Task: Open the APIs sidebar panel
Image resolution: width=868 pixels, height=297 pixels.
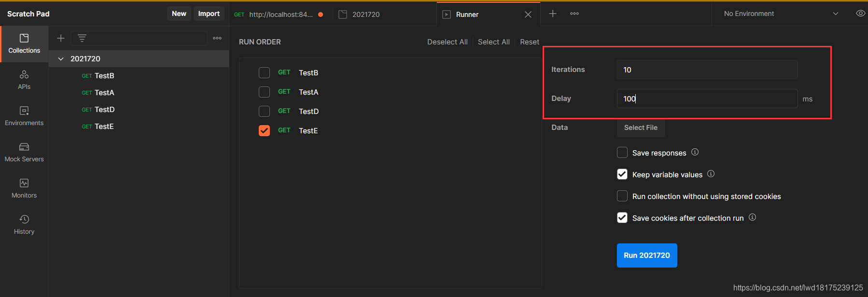Action: tap(24, 80)
